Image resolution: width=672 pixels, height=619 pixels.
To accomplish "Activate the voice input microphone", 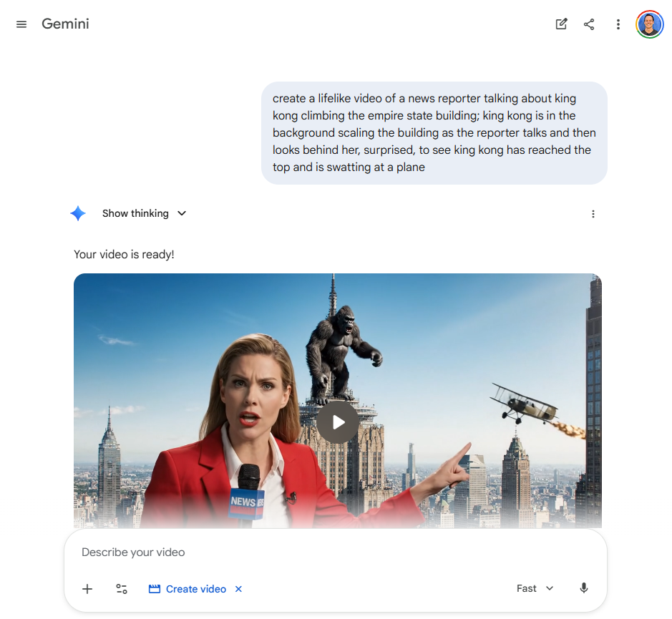I will pyautogui.click(x=583, y=588).
